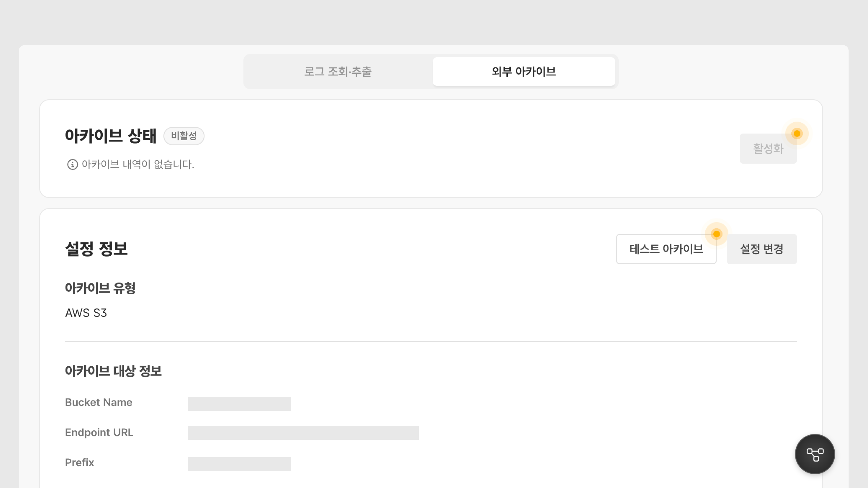Click the 아카이브 대상 정보 heading

(x=113, y=371)
